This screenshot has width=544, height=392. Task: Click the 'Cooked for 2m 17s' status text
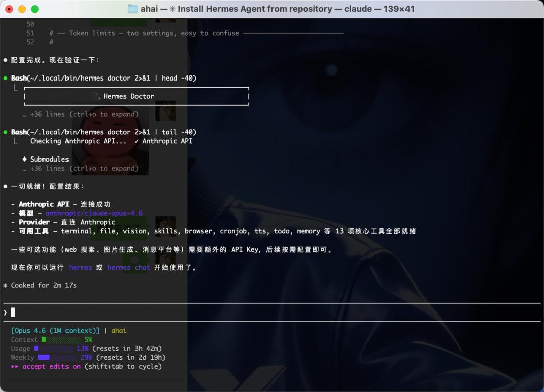(x=44, y=285)
